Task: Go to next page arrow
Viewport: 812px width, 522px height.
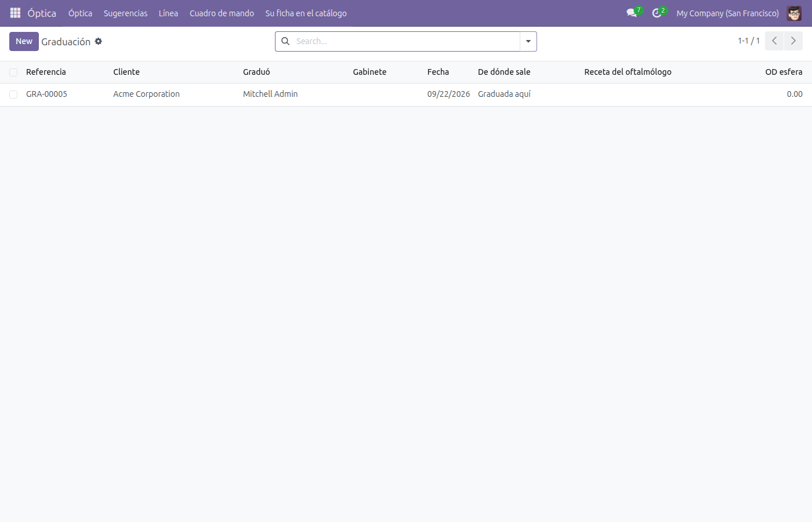Action: [x=793, y=41]
